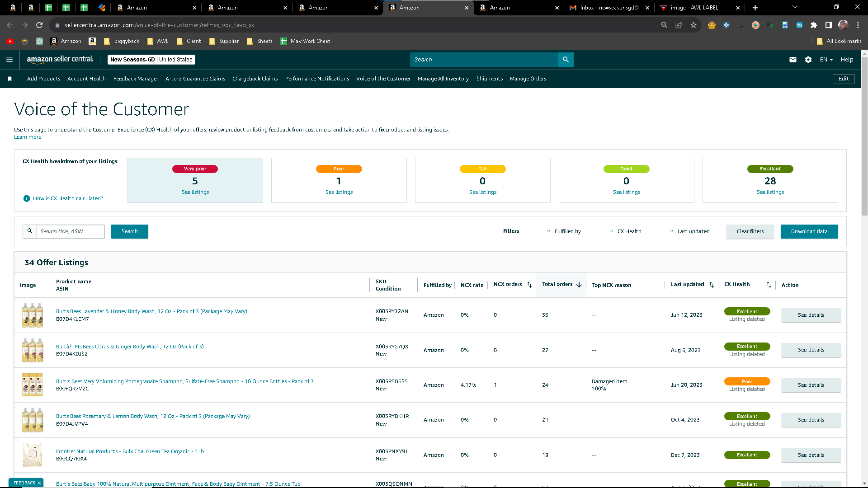Viewport: 868px width, 488px height.
Task: Click the Citrus & Ginger Body Wash thumbnail
Action: (33, 350)
